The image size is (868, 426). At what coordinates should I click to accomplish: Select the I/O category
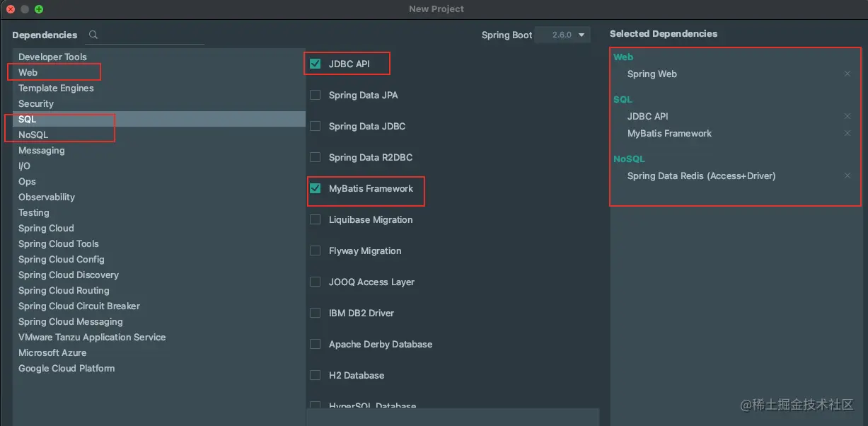coord(159,166)
